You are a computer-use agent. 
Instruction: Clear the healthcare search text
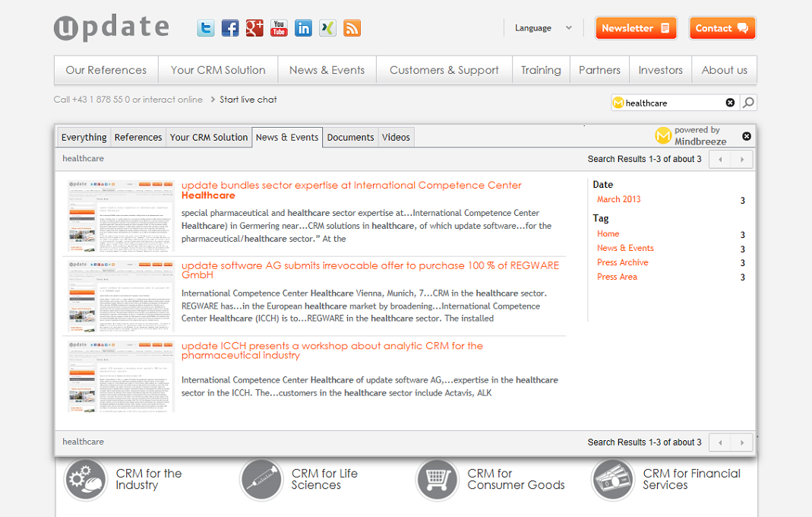pyautogui.click(x=730, y=103)
